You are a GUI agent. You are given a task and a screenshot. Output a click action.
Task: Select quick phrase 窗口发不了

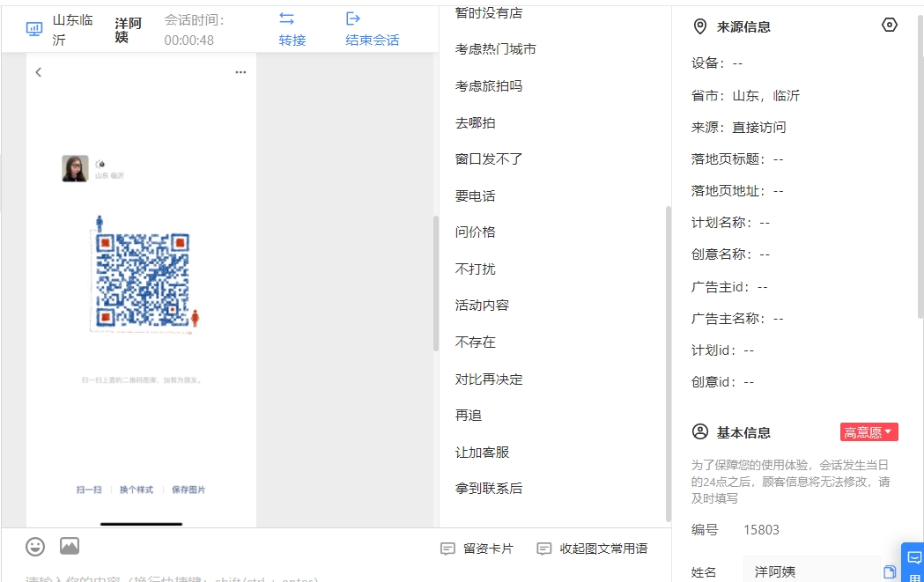pyautogui.click(x=489, y=159)
